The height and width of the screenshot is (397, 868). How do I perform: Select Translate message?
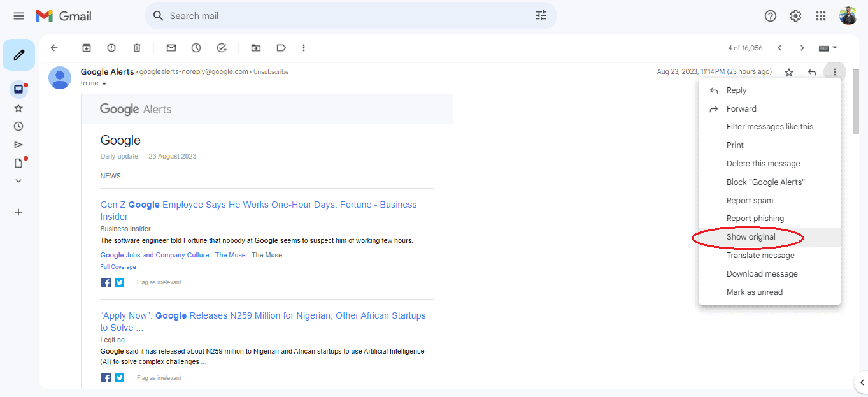point(770,256)
